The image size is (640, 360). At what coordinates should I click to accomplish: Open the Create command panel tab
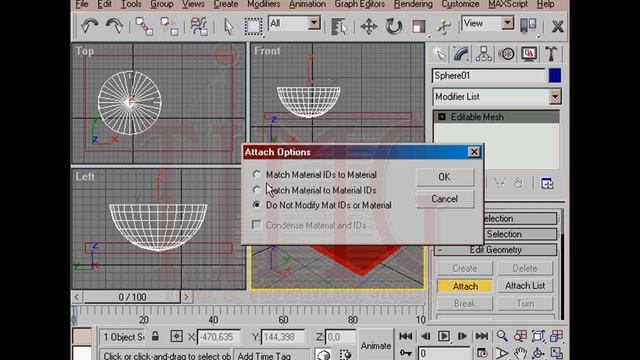click(439, 54)
